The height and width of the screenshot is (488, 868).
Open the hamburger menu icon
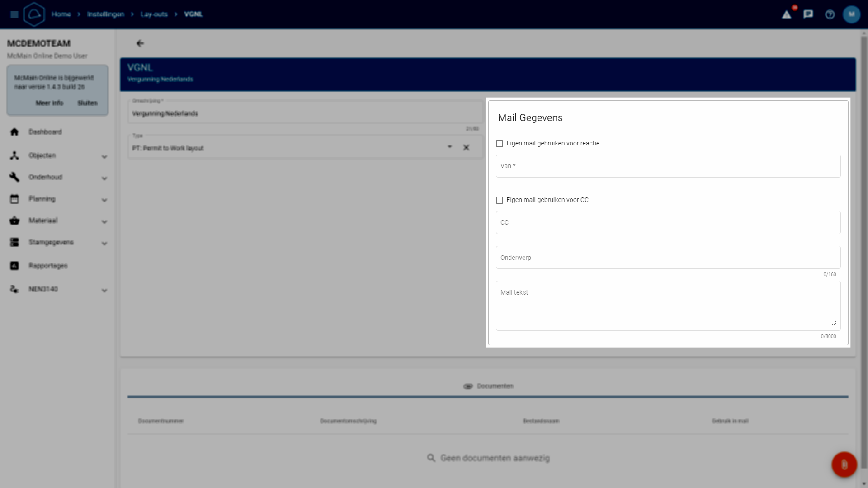tap(14, 14)
